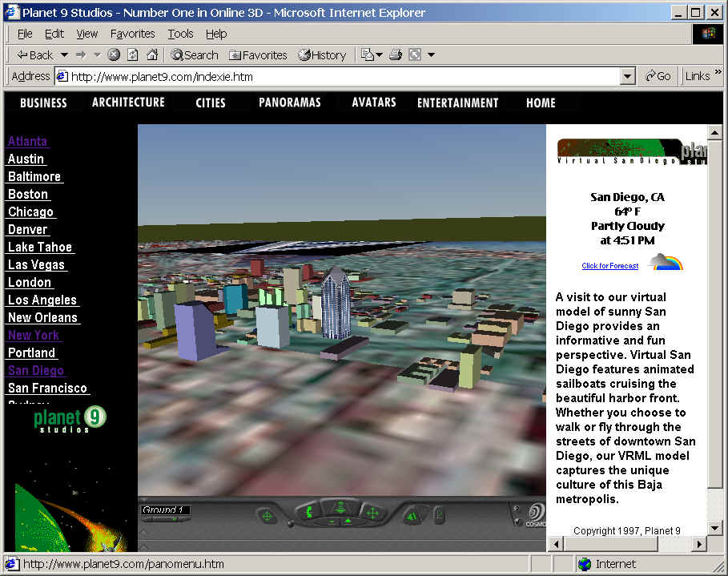Image resolution: width=728 pixels, height=576 pixels.
Task: Open the San Diego city link
Action: pos(36,371)
